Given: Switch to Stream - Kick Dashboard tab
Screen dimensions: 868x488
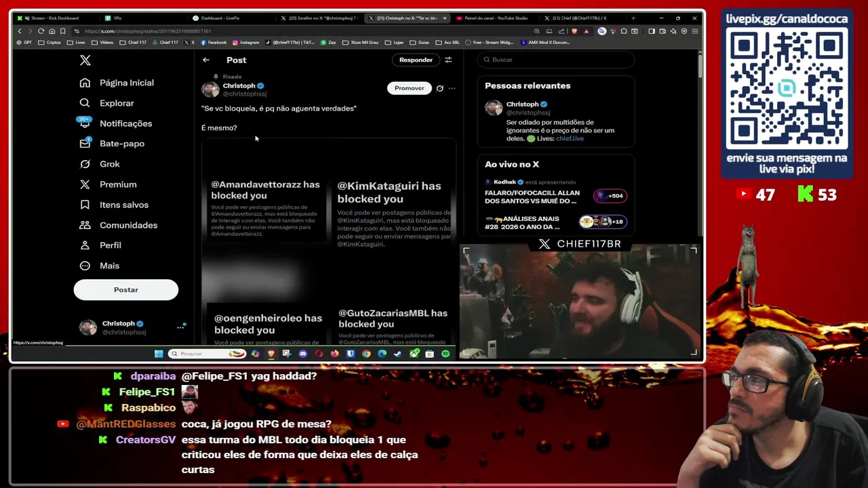Looking at the screenshot, I should click(54, 18).
